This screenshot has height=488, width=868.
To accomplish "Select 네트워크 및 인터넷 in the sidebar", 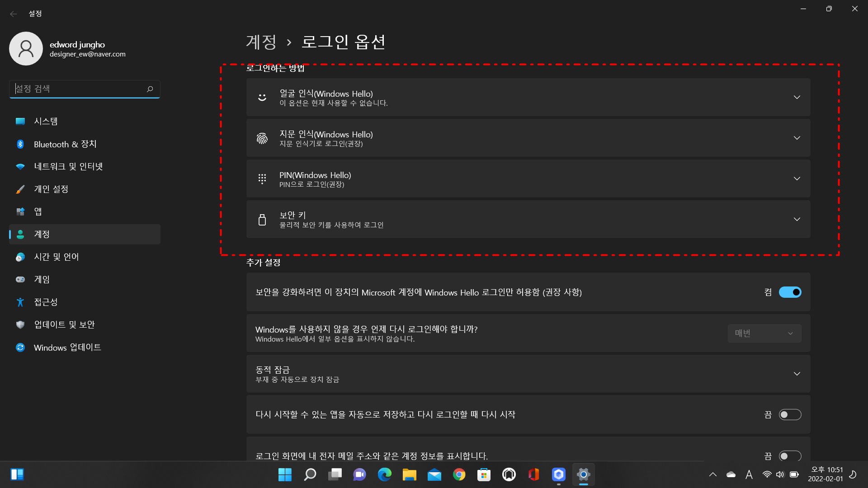I will pos(68,166).
